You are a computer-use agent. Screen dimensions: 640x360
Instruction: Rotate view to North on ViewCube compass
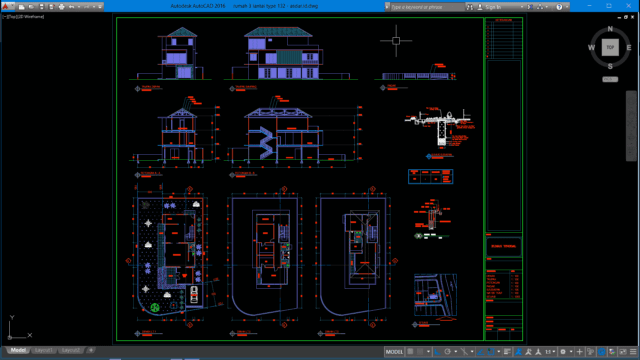(x=610, y=29)
